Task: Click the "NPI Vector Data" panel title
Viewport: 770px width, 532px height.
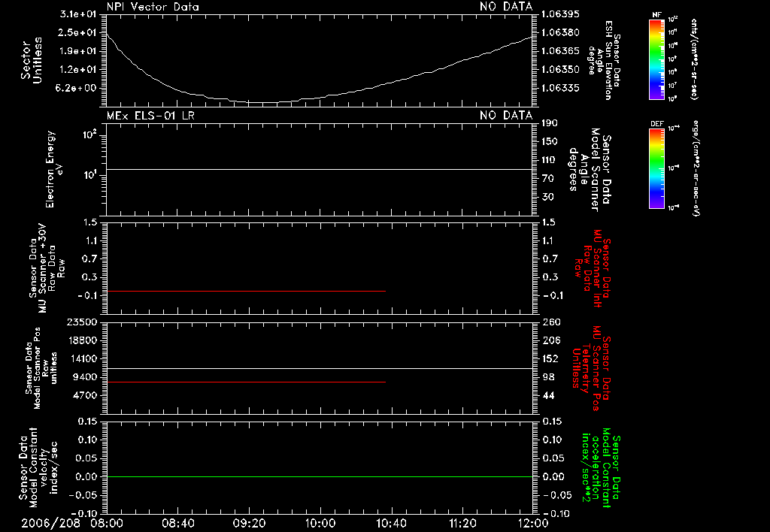Action: pos(153,7)
